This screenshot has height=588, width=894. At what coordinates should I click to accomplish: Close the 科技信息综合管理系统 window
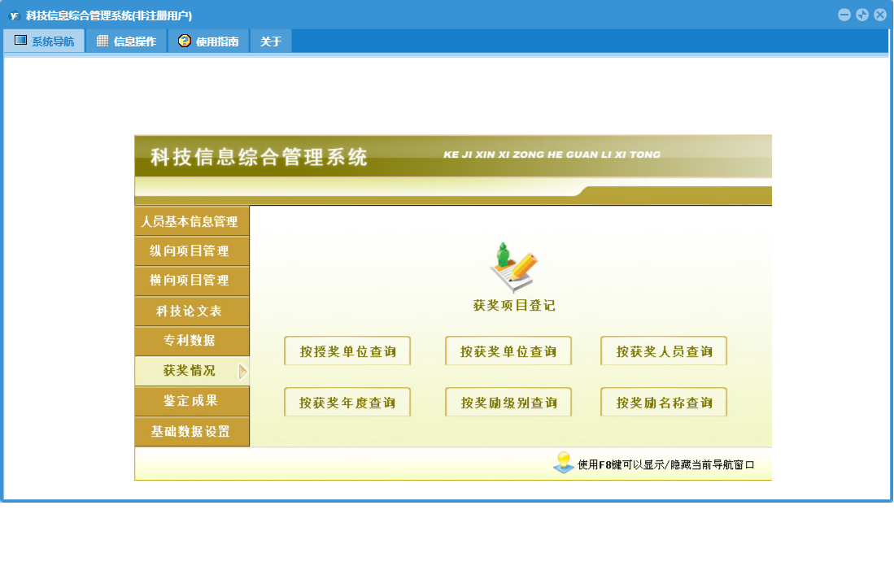(x=880, y=15)
